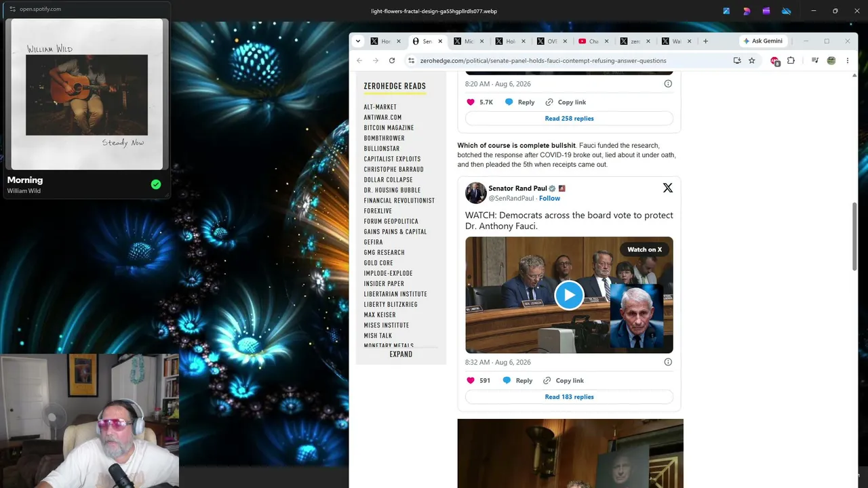This screenshot has height=488, width=868.
Task: Copy link of the Rand Paul tweet
Action: point(564,381)
